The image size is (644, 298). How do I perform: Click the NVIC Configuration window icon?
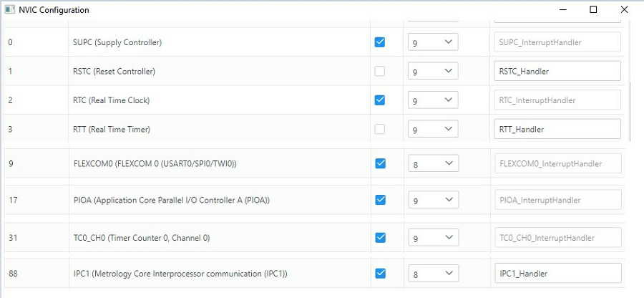(10, 10)
